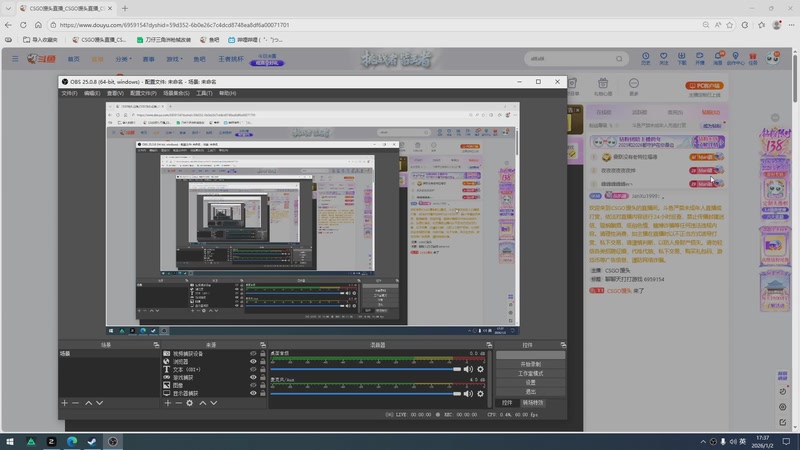This screenshot has height=450, width=800.
Task: Move scene up in scenes panel
Action: (88, 403)
